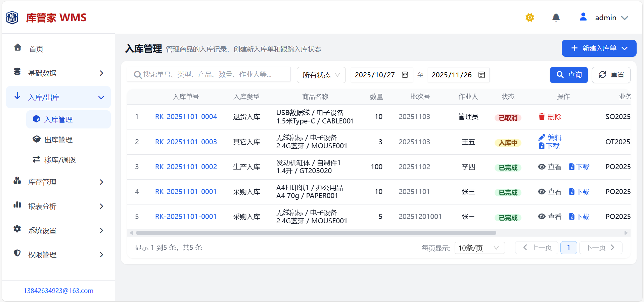Viewport: 644px width, 302px height.
Task: Go to 出库管理 in the sidebar
Action: pyautogui.click(x=58, y=140)
